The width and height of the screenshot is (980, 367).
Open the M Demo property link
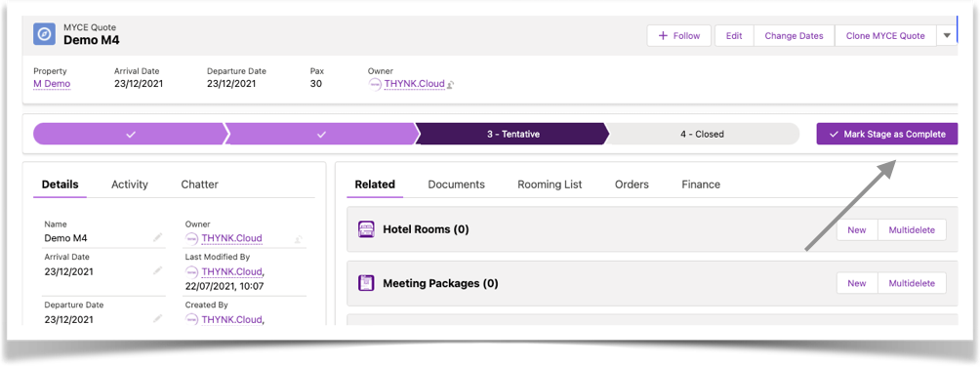click(x=52, y=84)
